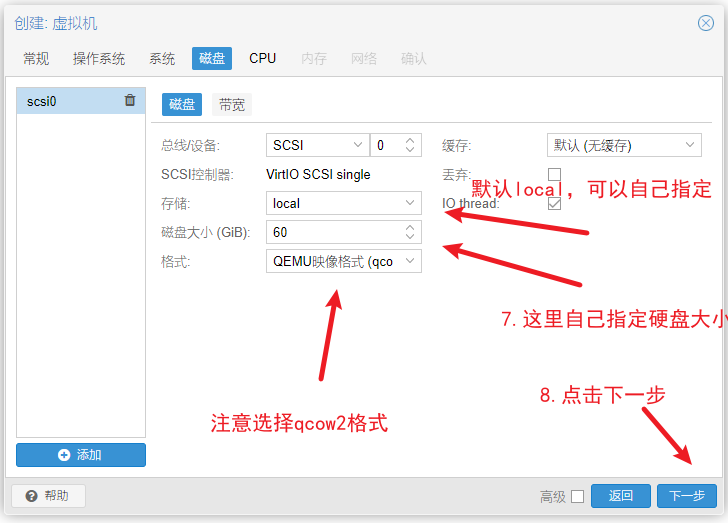Image resolution: width=728 pixels, height=523 pixels.
Task: Switch to the CPU tab
Action: click(263, 58)
